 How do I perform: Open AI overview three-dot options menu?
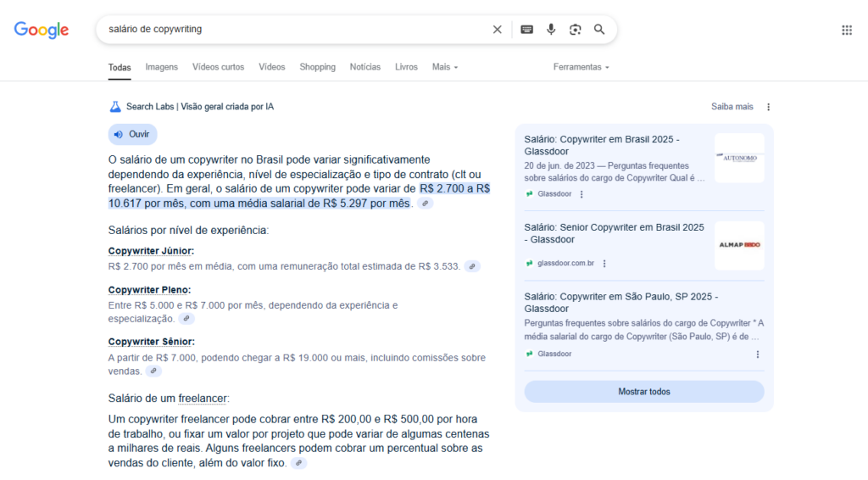click(x=769, y=107)
